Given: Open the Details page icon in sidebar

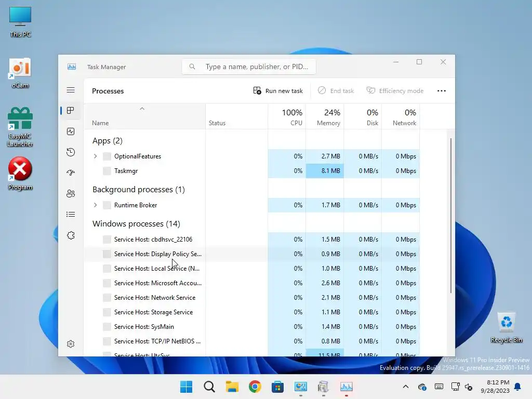Looking at the screenshot, I should pyautogui.click(x=71, y=215).
